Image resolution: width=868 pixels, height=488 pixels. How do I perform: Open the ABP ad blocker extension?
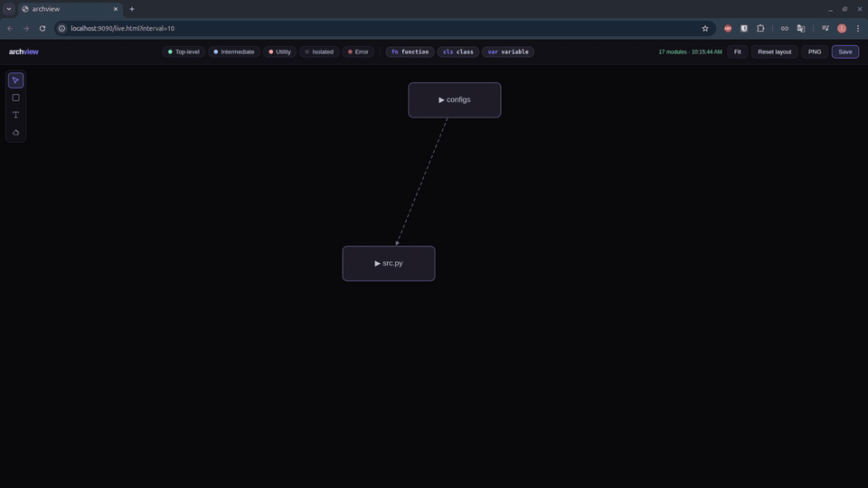click(727, 28)
